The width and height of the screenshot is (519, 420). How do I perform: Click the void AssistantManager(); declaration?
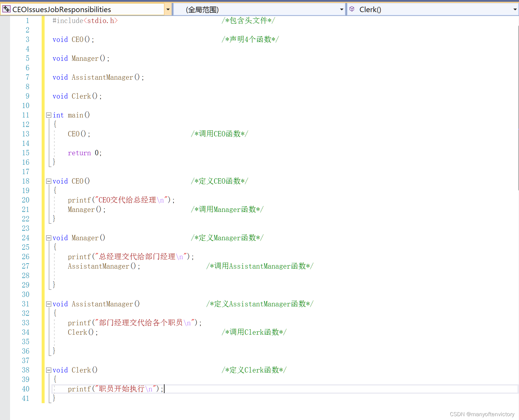tap(98, 77)
